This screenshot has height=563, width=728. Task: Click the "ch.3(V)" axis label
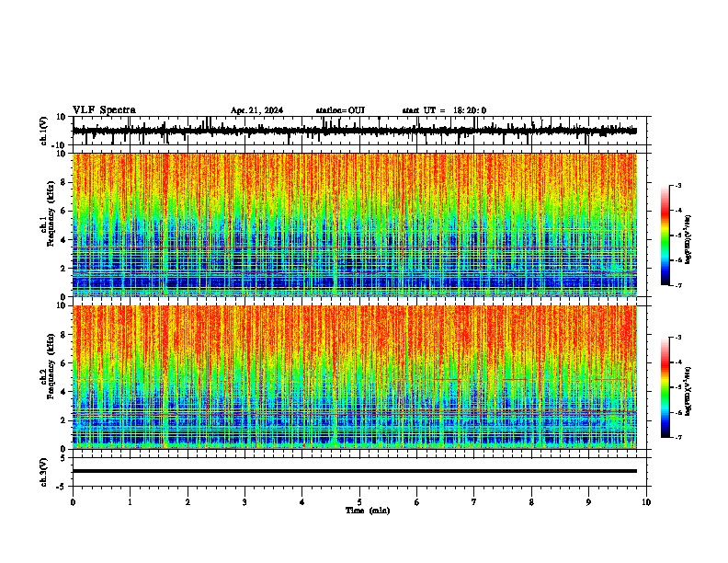[44, 472]
